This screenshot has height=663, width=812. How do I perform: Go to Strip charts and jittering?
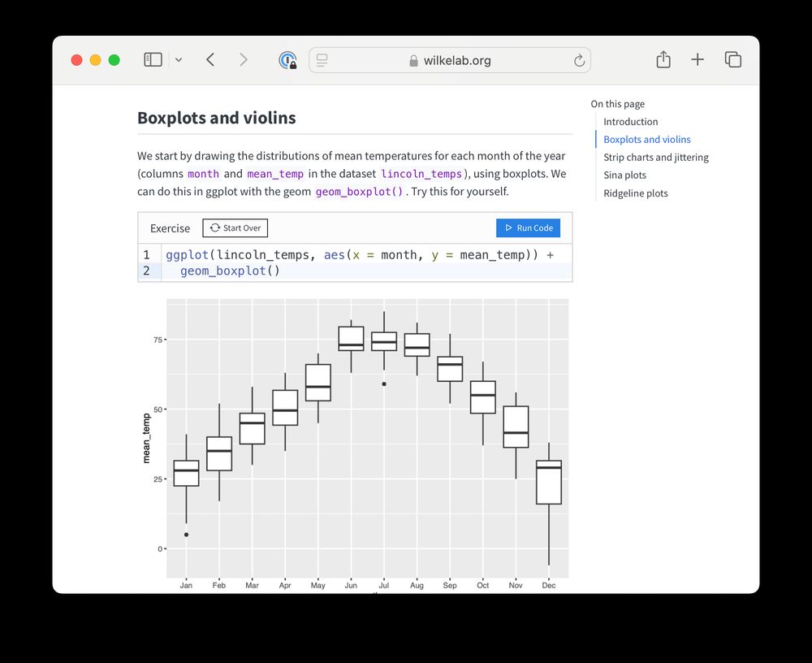655,157
